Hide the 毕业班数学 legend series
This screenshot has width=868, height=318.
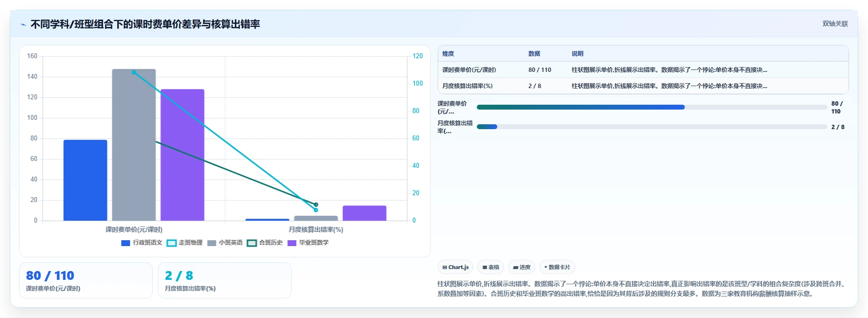308,243
